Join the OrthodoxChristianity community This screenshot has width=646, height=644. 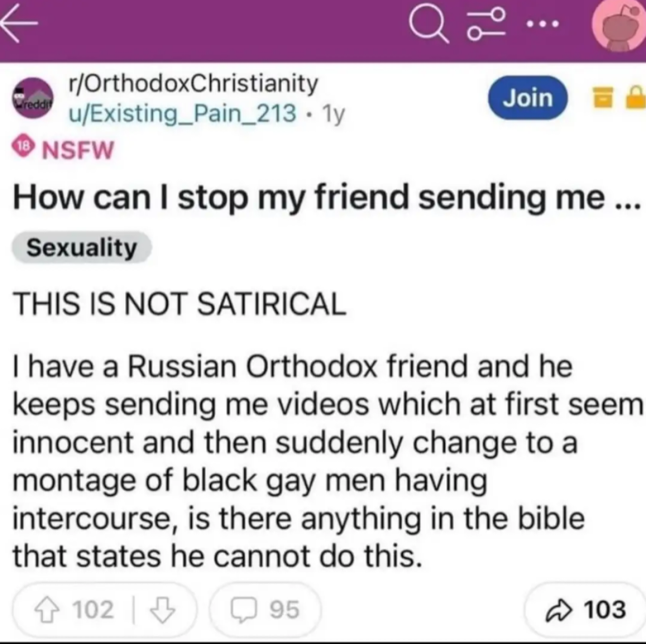click(x=528, y=98)
